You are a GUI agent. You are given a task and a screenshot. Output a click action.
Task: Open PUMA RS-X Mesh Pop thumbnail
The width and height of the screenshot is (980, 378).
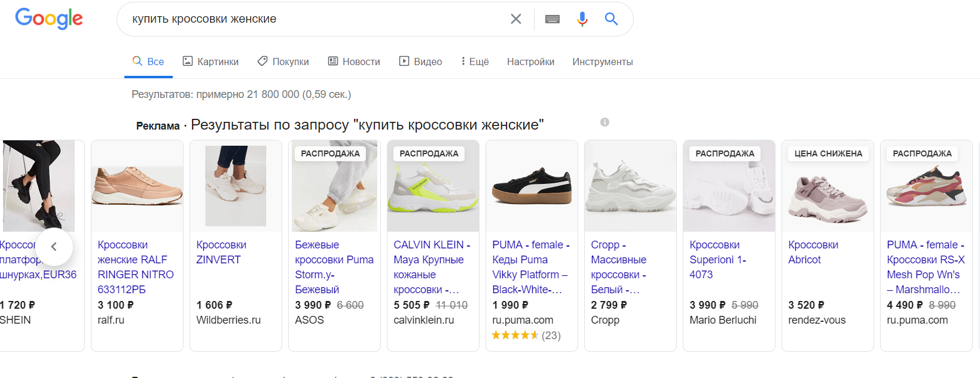point(926,186)
